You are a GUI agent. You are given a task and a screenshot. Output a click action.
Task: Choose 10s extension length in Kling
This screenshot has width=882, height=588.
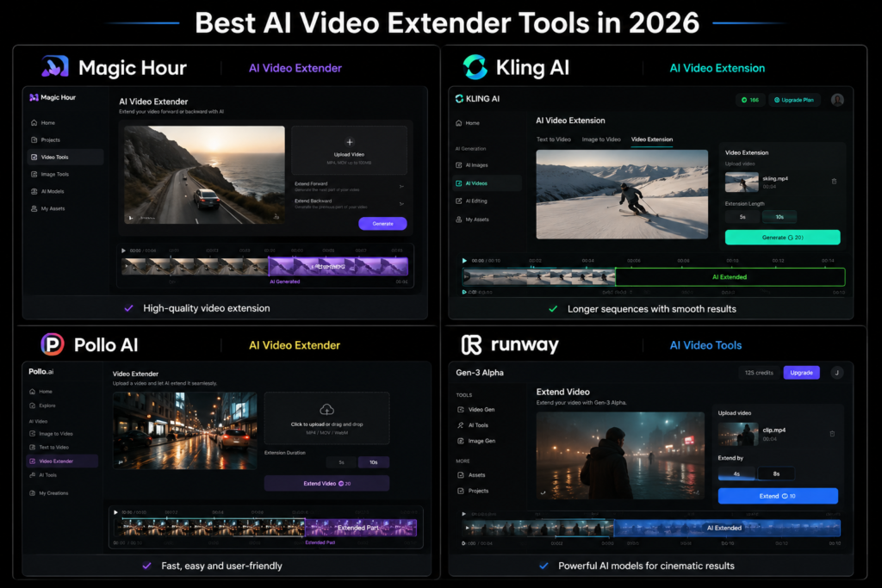pyautogui.click(x=780, y=217)
